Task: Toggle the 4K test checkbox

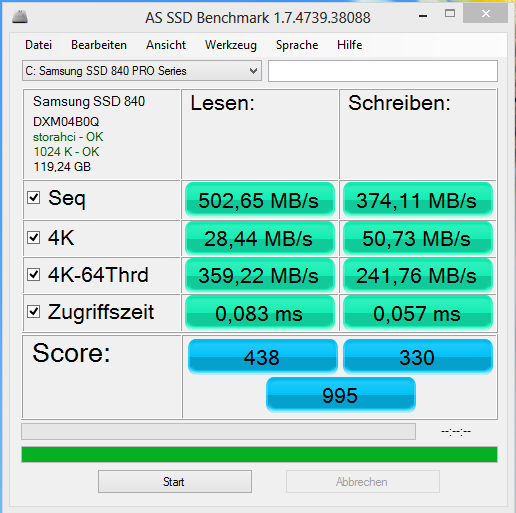Action: (34, 238)
